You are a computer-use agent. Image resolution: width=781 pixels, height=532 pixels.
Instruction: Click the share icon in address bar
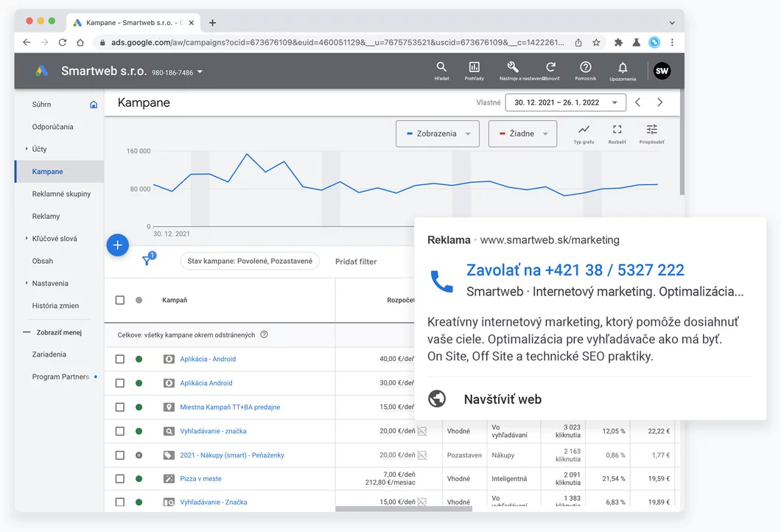click(x=578, y=42)
